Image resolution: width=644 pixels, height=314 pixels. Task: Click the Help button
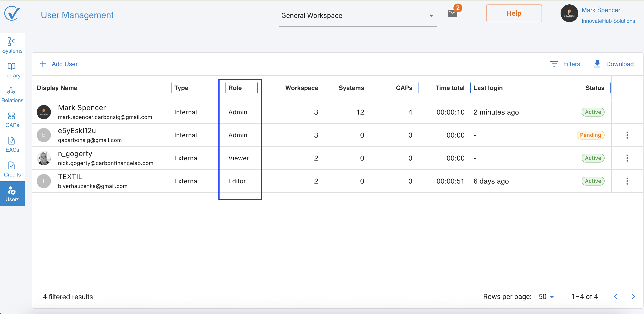pyautogui.click(x=514, y=13)
